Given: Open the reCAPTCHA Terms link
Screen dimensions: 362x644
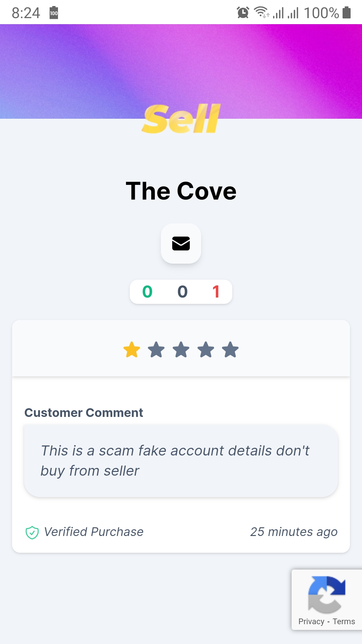Looking at the screenshot, I should tap(344, 622).
